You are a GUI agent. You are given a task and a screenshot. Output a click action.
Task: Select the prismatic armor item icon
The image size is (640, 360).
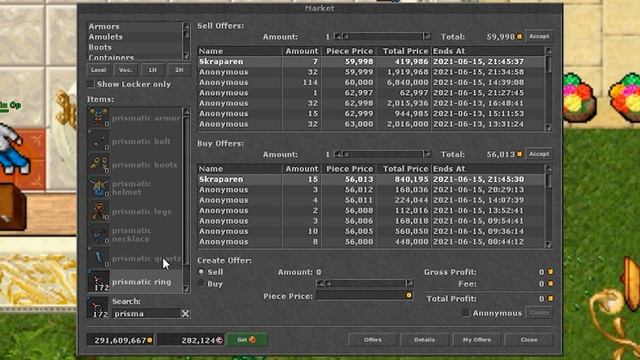[98, 118]
